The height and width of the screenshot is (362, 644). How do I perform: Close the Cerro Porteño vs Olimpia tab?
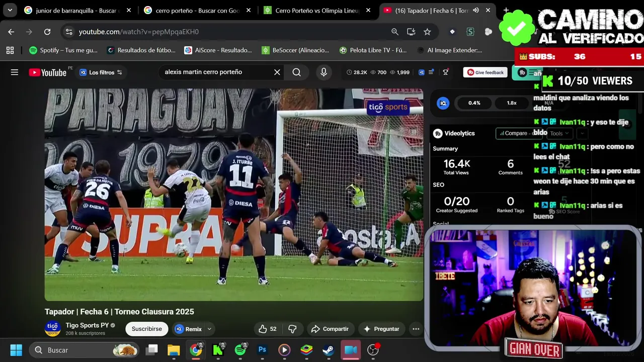coord(368,10)
